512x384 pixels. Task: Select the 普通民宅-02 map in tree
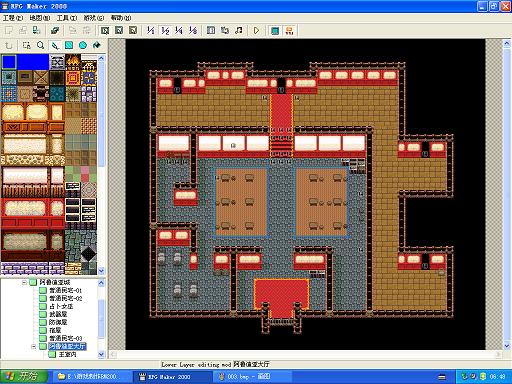click(65, 298)
